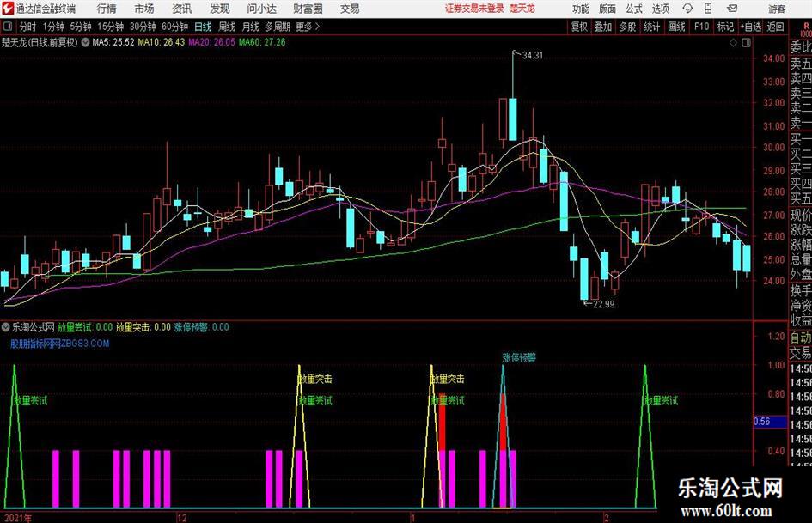
Task: Click the MA10: 26.43 indicator label
Action: (161, 42)
